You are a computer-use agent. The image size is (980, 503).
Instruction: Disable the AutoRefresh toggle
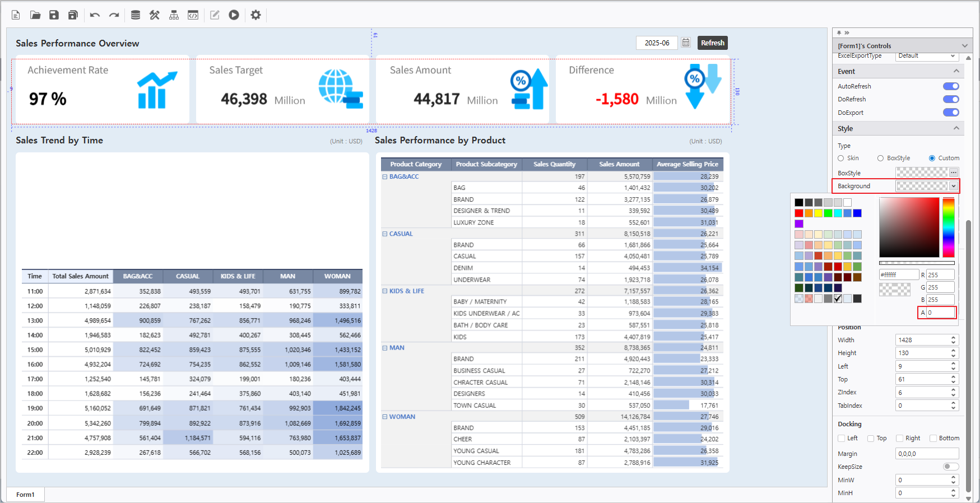pyautogui.click(x=951, y=86)
